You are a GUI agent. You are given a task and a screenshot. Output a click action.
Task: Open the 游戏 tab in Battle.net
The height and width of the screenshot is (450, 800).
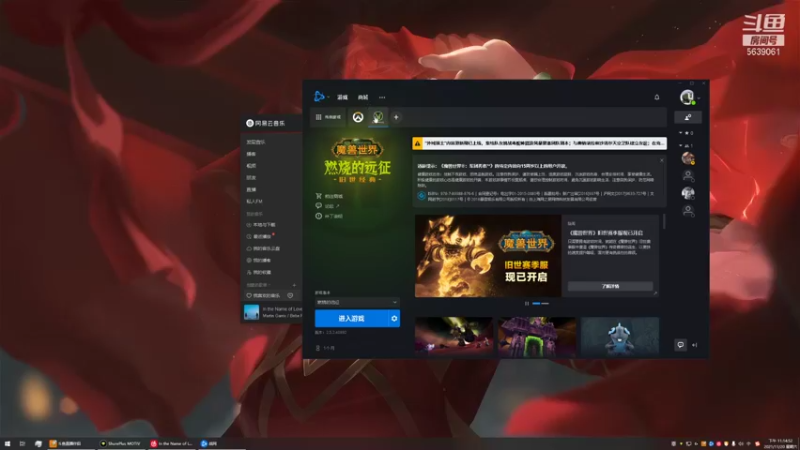click(342, 97)
